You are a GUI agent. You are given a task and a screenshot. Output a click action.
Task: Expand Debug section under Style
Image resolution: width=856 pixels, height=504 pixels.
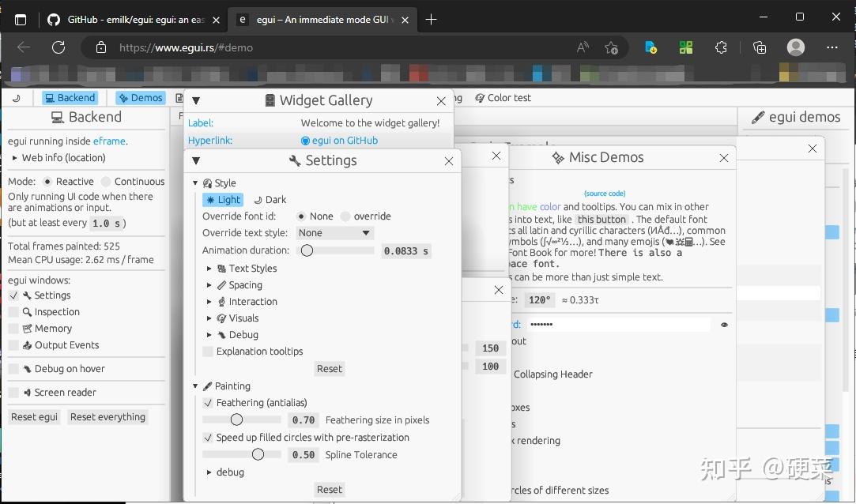[209, 336]
